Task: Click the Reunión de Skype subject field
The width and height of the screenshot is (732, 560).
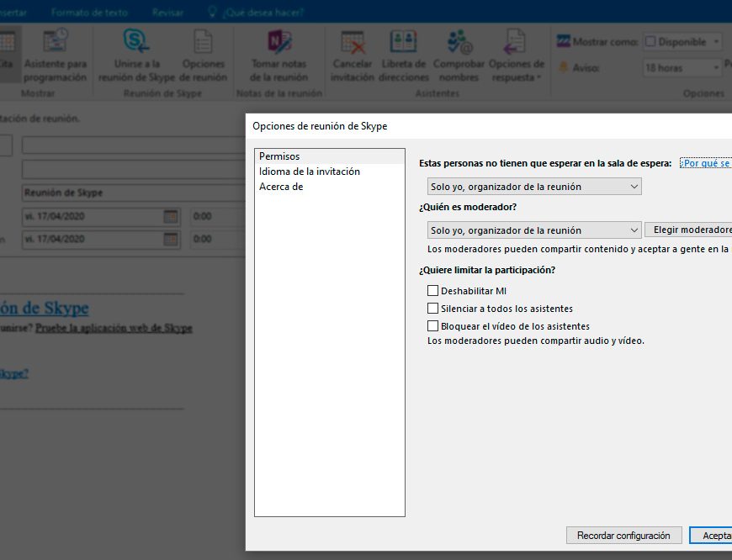Action: point(134,193)
